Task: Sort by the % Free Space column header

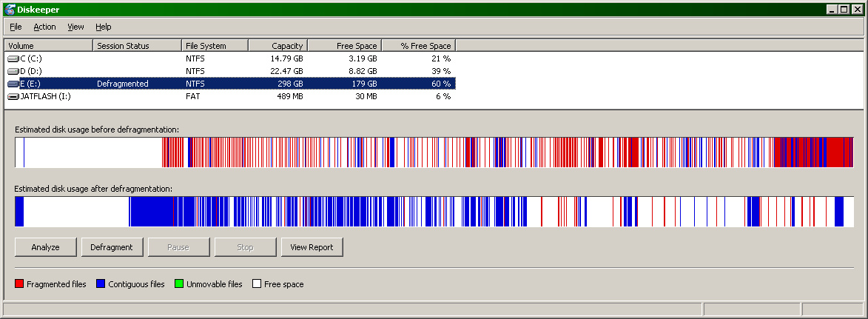Action: [x=419, y=45]
